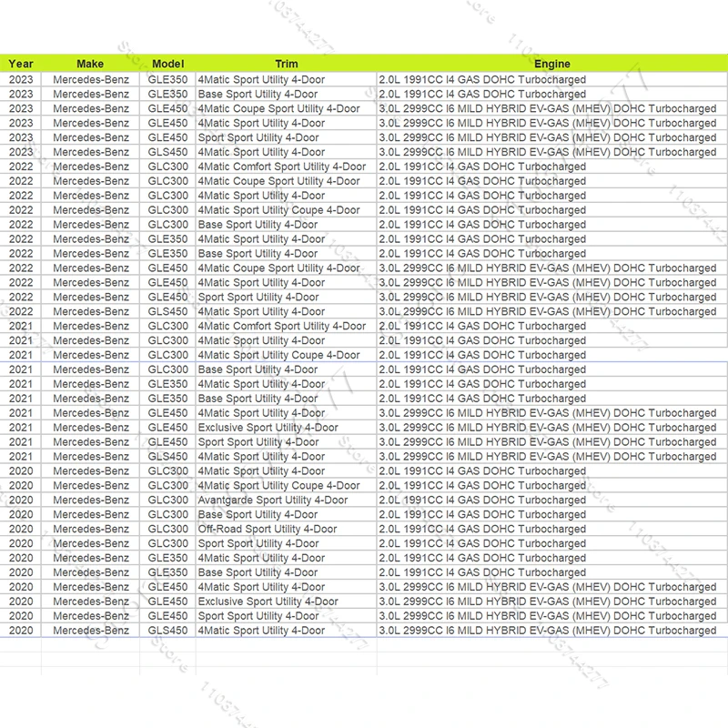This screenshot has width=728, height=728.
Task: Click the 2021 '4Matic Comfort Sport Utility 4-Door' cell
Action: coord(286,326)
